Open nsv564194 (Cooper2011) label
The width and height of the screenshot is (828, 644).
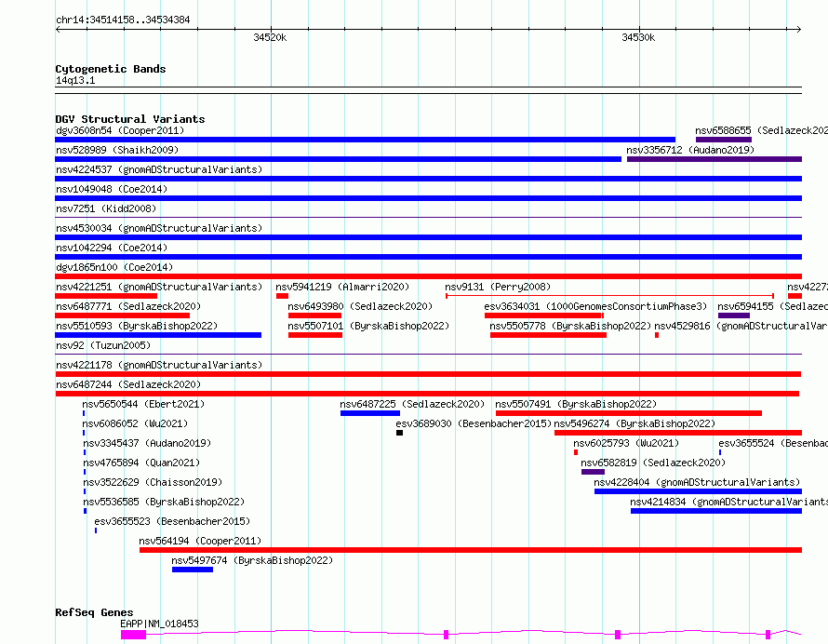point(200,541)
